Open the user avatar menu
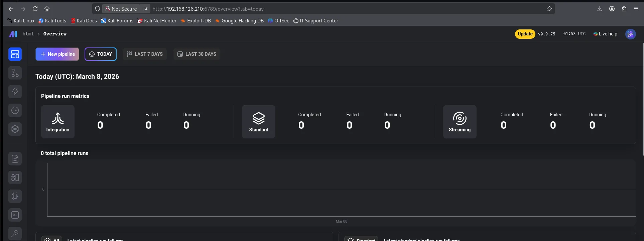The height and width of the screenshot is (241, 644). pyautogui.click(x=630, y=34)
